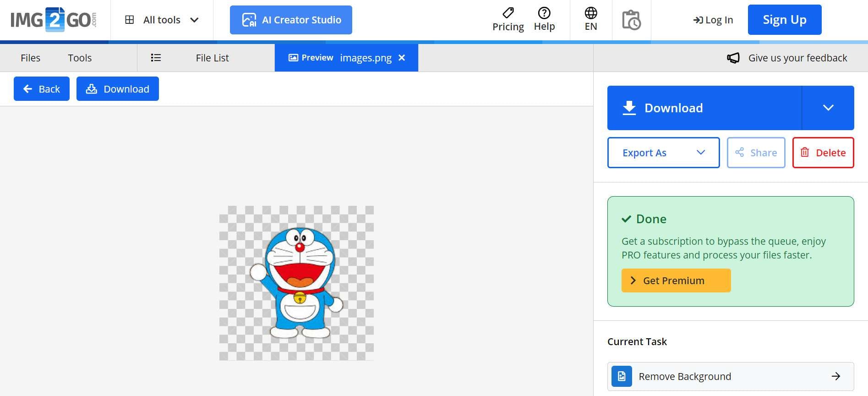Click the Doraemon preview image
Viewport: 868px width, 396px height.
(296, 283)
